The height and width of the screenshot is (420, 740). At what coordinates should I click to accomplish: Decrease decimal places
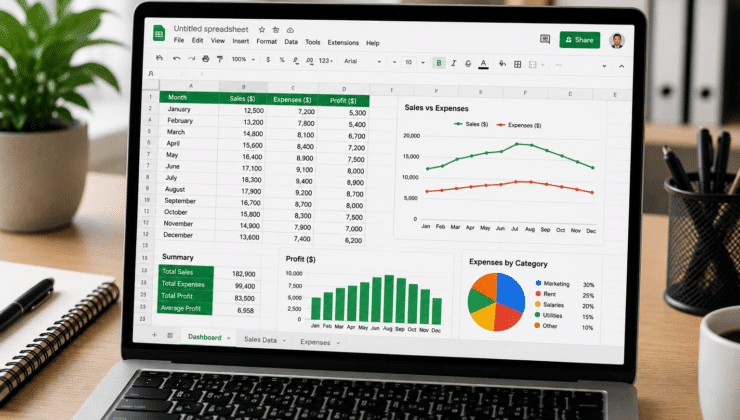pyautogui.click(x=295, y=60)
